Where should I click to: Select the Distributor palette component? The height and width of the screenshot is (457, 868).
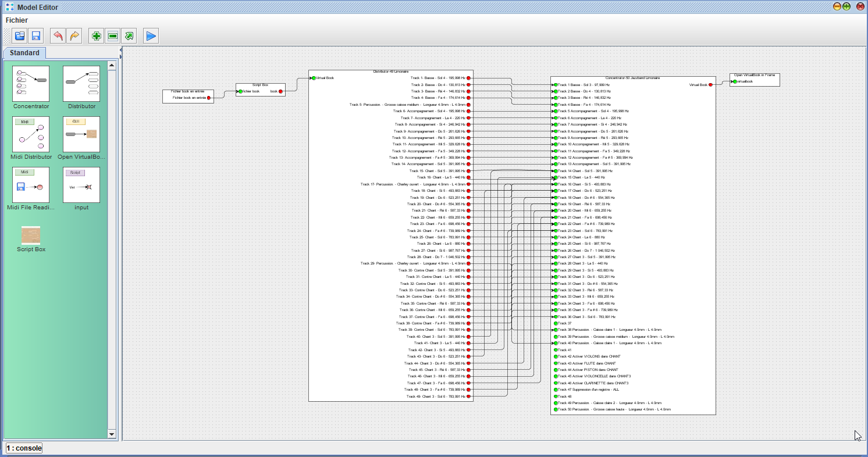[81, 84]
